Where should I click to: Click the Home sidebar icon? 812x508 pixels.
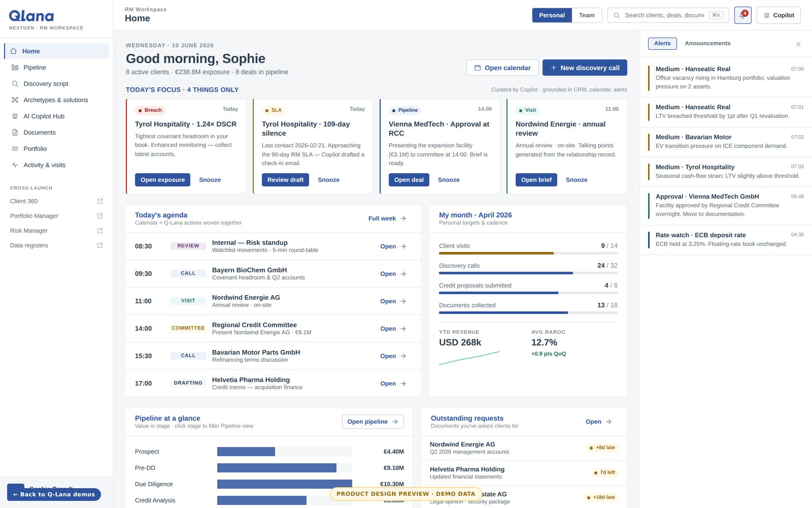tap(14, 51)
